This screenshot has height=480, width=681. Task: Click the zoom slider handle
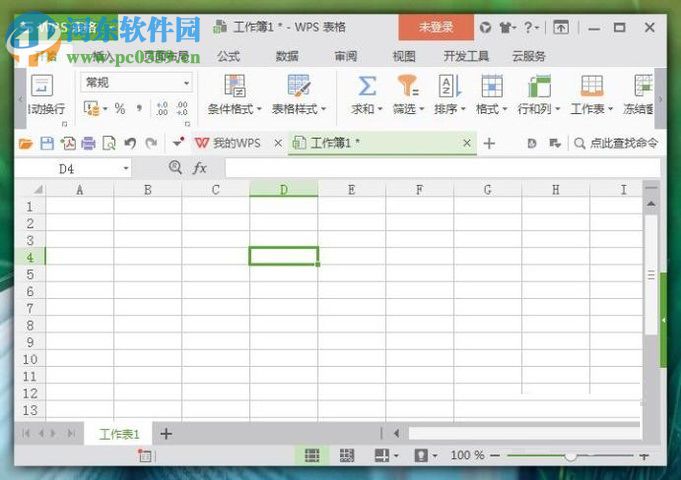pos(571,456)
